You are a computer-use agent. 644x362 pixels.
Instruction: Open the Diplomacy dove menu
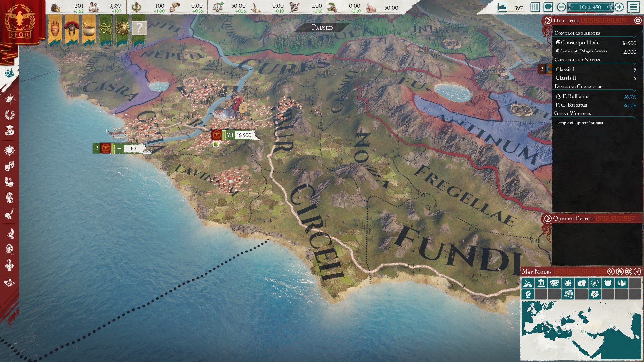(9, 233)
